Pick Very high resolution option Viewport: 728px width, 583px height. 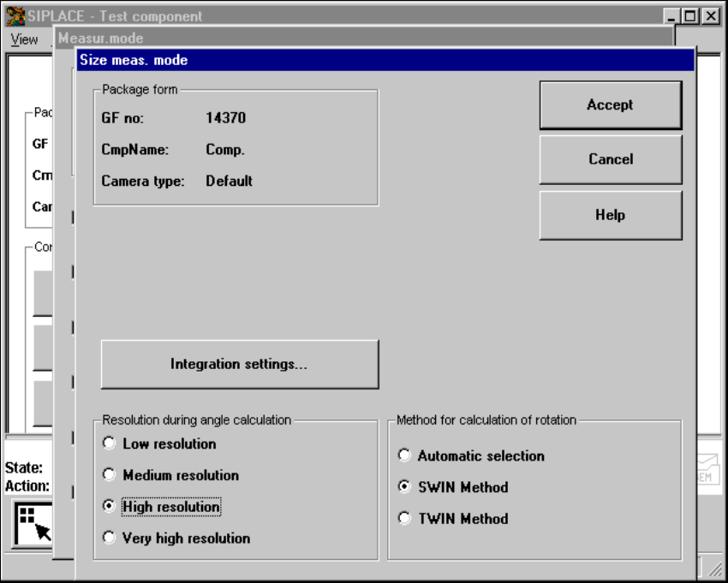click(176, 538)
